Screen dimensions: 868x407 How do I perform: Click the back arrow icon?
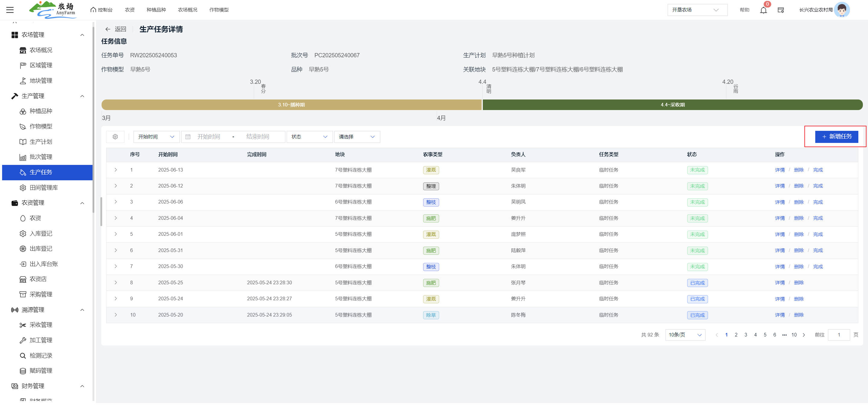tap(108, 29)
